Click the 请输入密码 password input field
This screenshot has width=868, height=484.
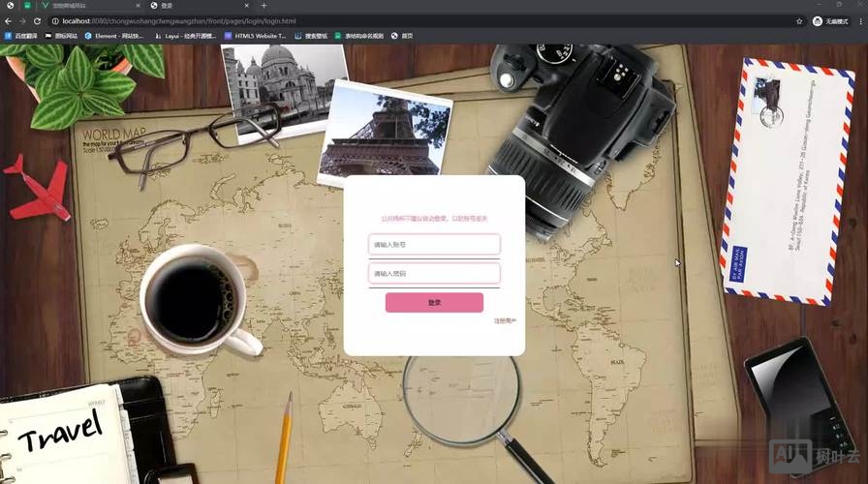434,274
